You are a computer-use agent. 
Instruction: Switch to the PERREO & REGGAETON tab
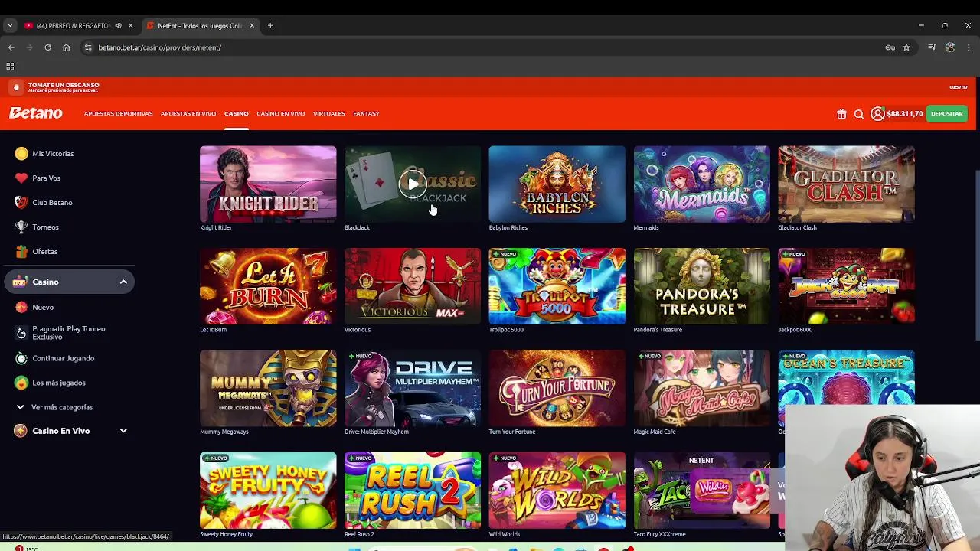(x=73, y=26)
